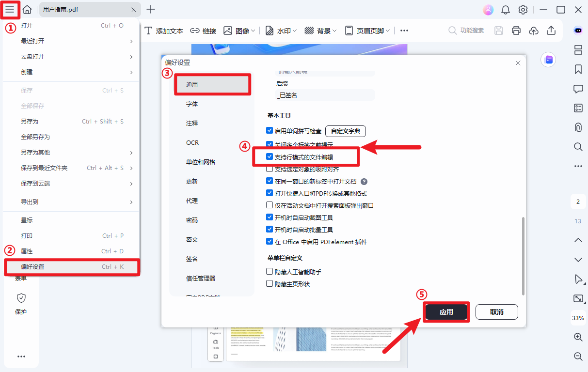Open the page layout thumbnails panel
This screenshot has height=372, width=588.
coord(578,50)
